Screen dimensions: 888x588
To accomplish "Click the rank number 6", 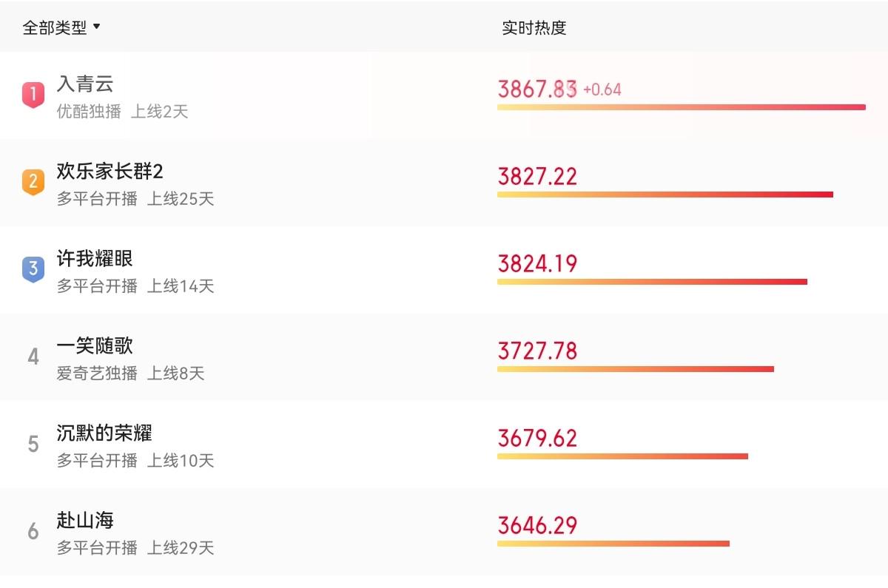I will pos(33,531).
